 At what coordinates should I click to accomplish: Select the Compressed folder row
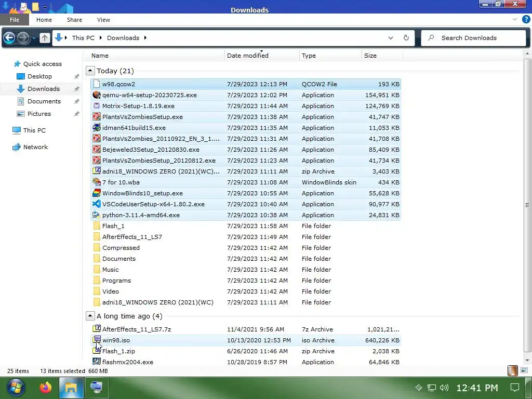click(x=246, y=247)
